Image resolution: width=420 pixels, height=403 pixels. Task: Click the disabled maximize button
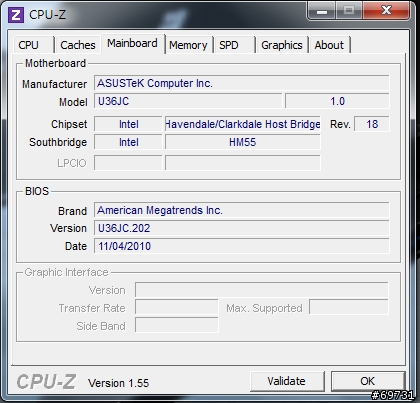[349, 11]
